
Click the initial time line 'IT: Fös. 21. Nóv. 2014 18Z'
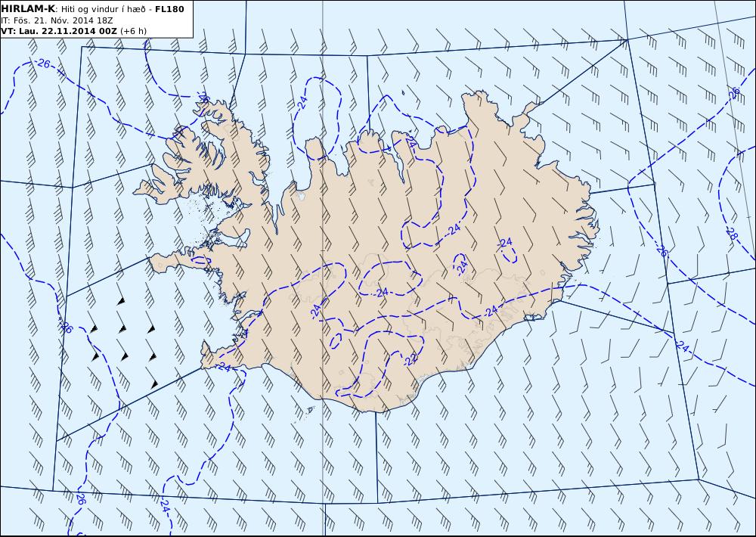coord(57,20)
